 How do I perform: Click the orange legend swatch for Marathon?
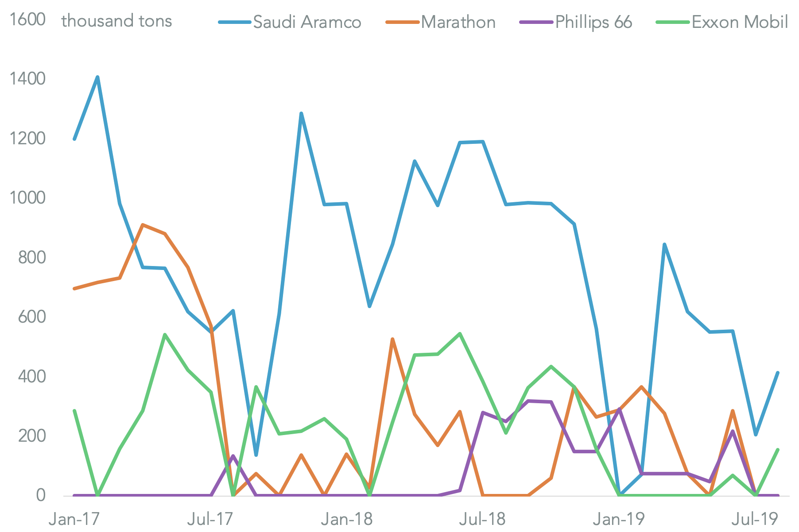402,22
